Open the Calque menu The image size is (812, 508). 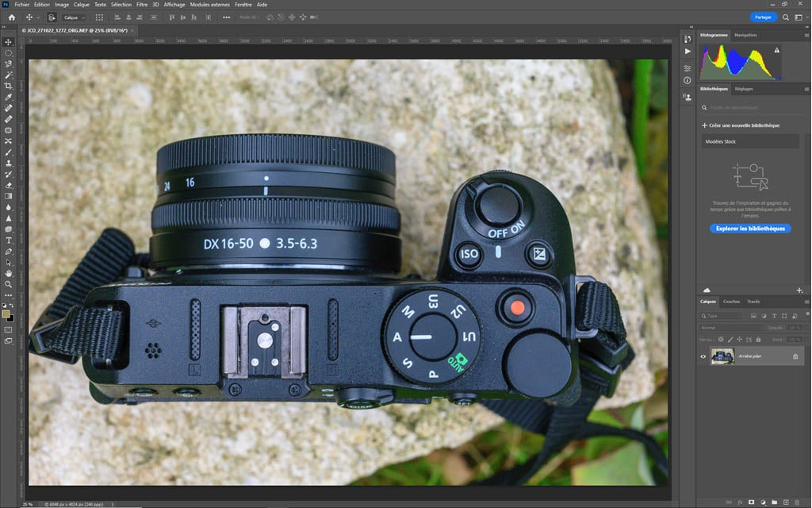coord(82,5)
